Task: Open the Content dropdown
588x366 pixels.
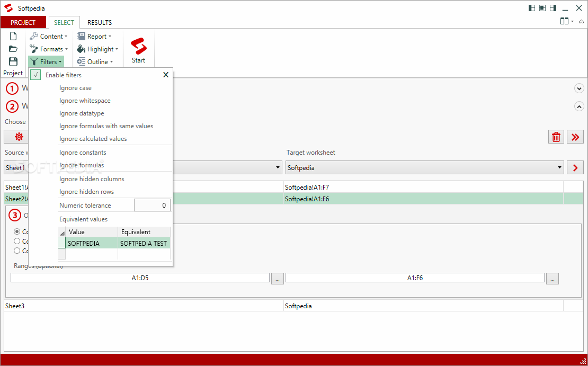Action: click(48, 37)
